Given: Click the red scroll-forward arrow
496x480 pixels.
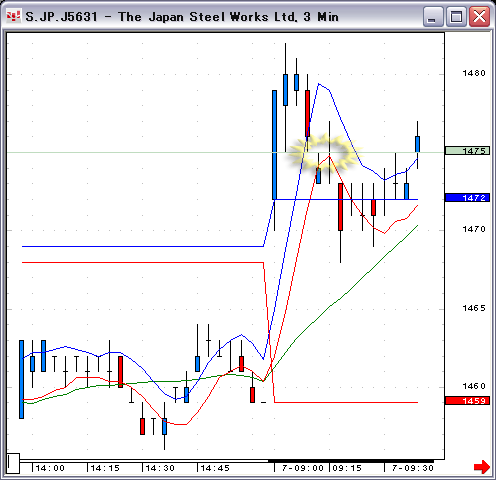Looking at the screenshot, I should 482,467.
